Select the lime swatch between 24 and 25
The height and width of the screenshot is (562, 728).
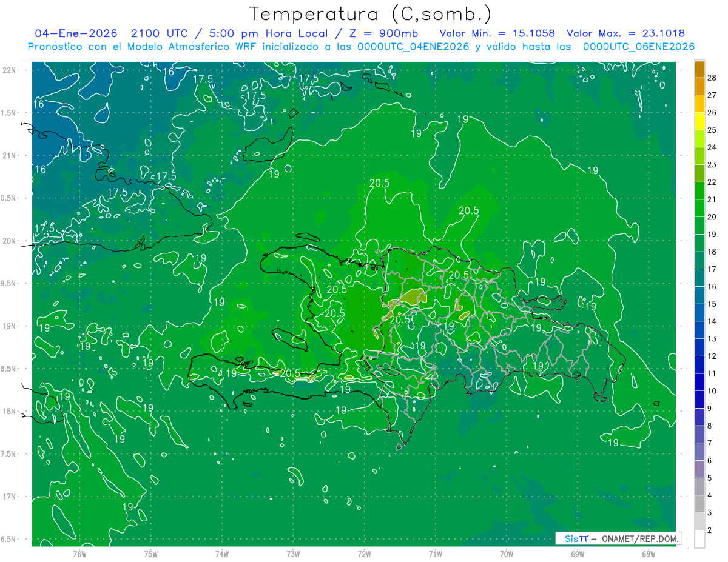[699, 138]
